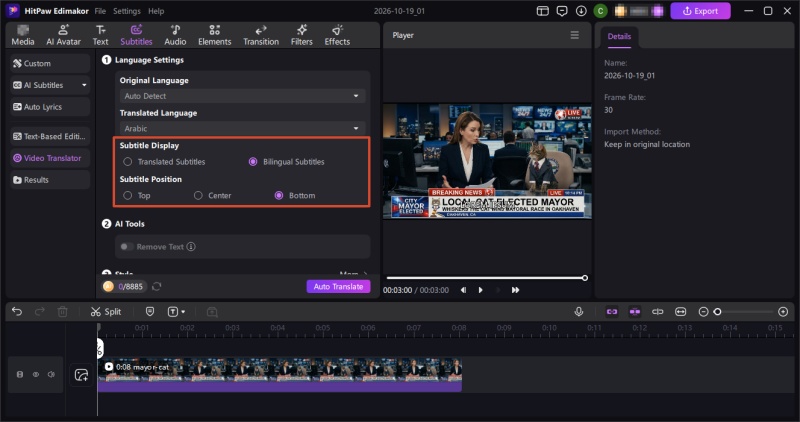The image size is (800, 422).
Task: Click the fit timeline to window icon
Action: pyautogui.click(x=681, y=311)
